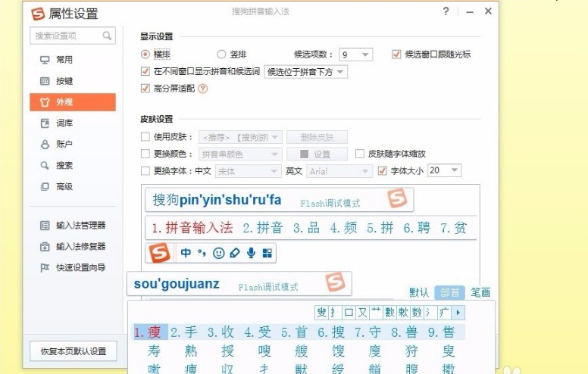Enable the 使用皮肤 checkbox
The image size is (588, 374).
[145, 137]
